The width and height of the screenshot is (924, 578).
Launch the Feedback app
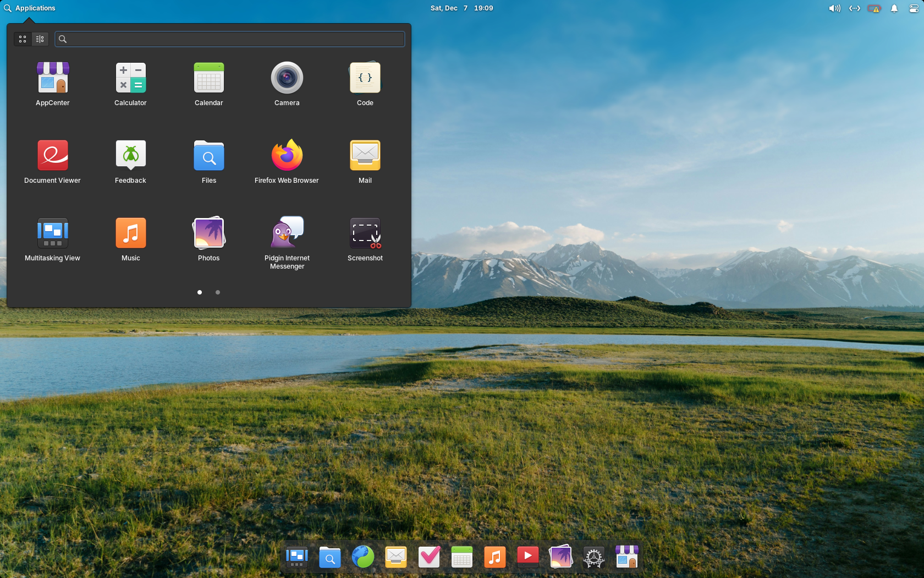130,161
